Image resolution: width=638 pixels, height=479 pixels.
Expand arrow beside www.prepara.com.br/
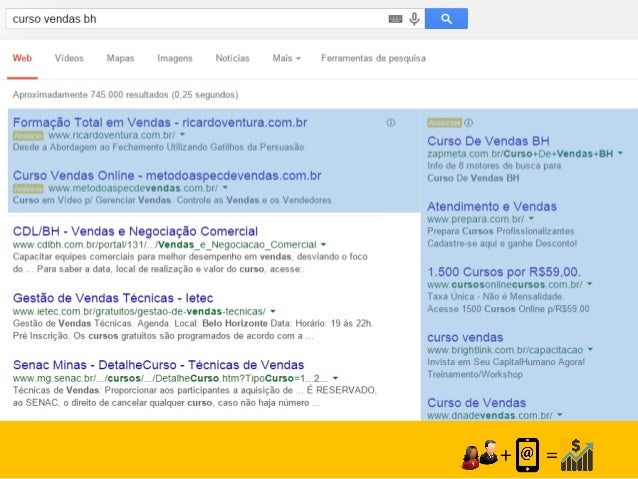pos(531,219)
